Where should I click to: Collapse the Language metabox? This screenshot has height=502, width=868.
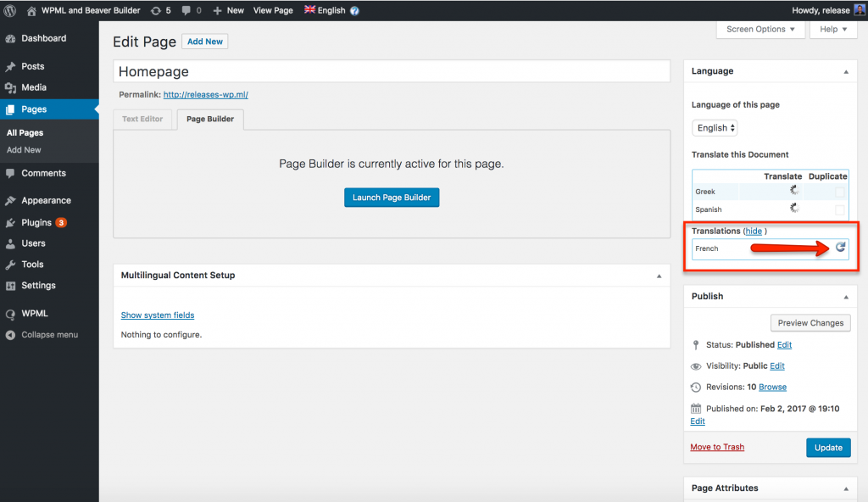(846, 72)
